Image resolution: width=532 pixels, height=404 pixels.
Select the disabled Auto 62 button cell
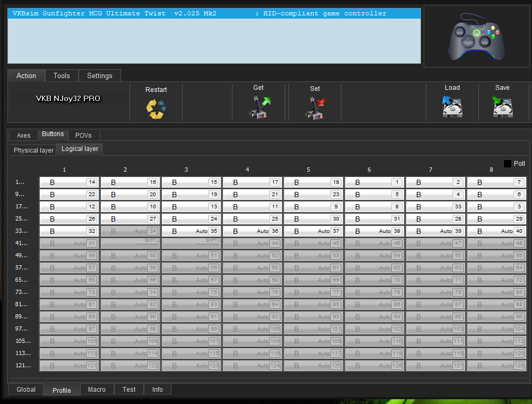click(x=374, y=268)
